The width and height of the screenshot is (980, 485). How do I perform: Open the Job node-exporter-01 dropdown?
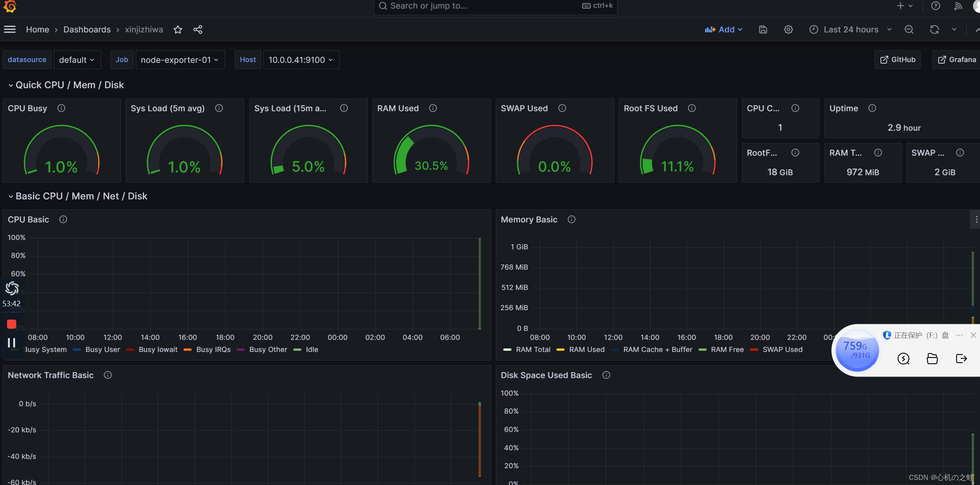click(180, 60)
